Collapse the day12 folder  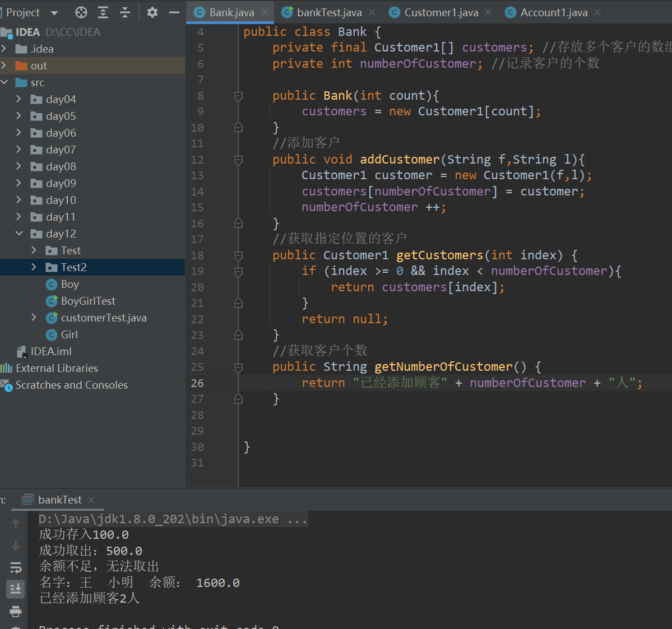coord(18,234)
